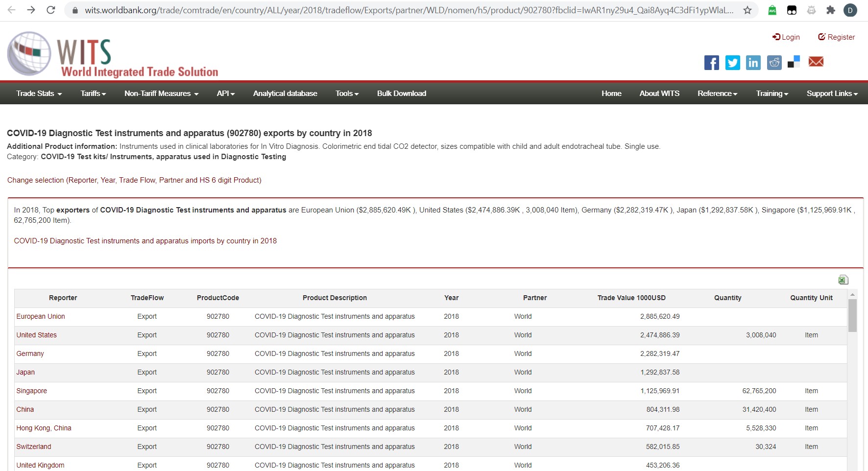The height and width of the screenshot is (471, 868).
Task: Open Support Links dropdown
Action: 832,94
